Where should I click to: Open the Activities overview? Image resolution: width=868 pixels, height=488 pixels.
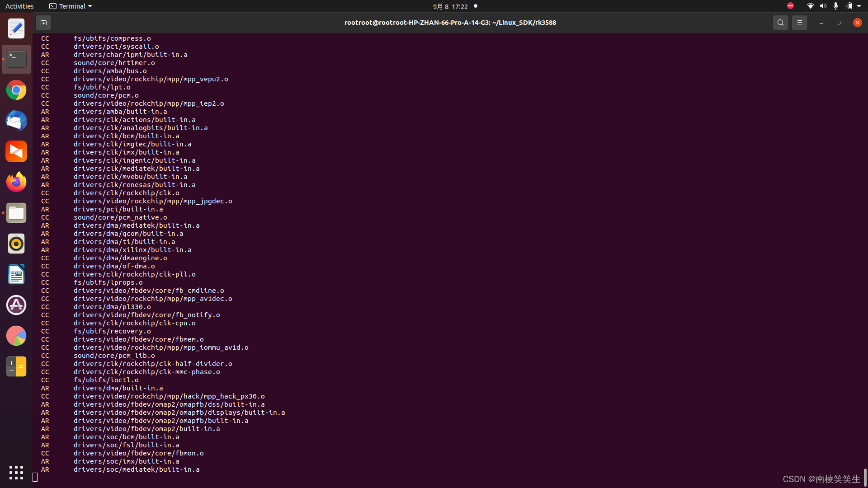pyautogui.click(x=19, y=6)
